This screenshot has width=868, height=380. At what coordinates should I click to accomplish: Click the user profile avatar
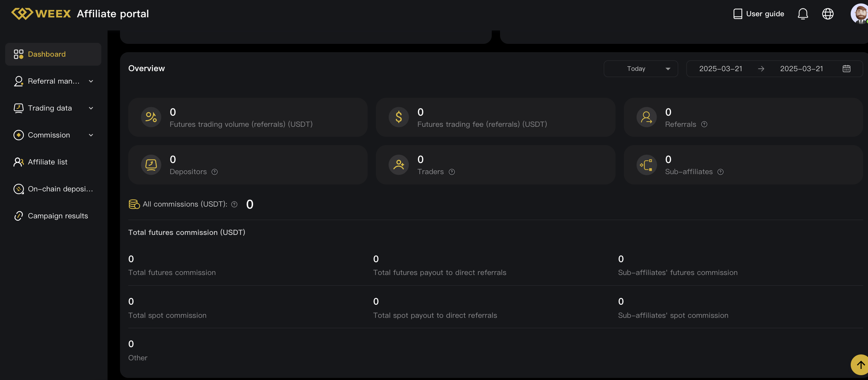point(860,14)
